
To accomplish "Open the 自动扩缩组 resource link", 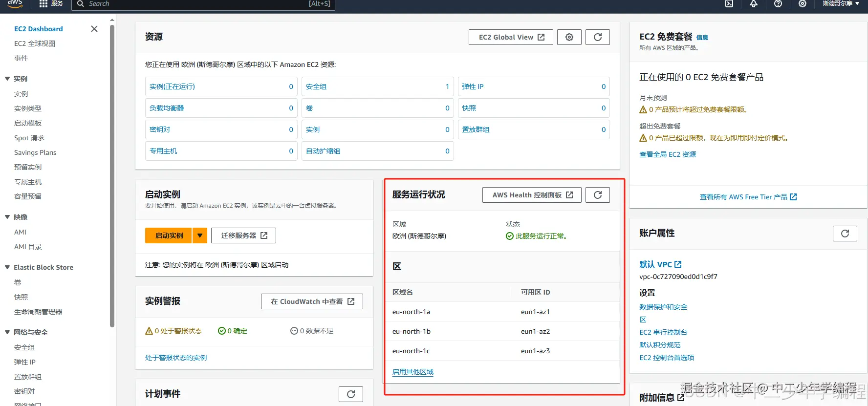I will click(x=323, y=151).
